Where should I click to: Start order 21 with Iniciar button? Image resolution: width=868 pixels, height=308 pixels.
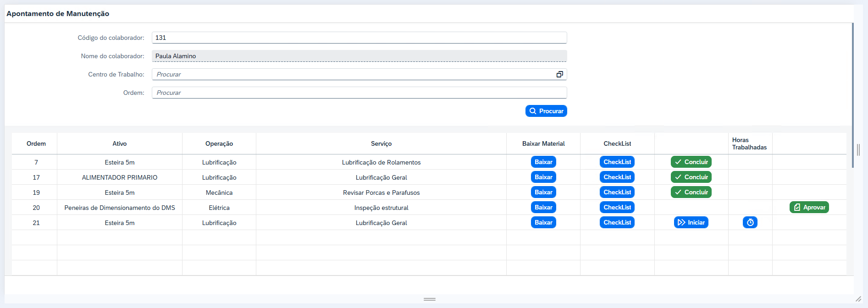691,222
